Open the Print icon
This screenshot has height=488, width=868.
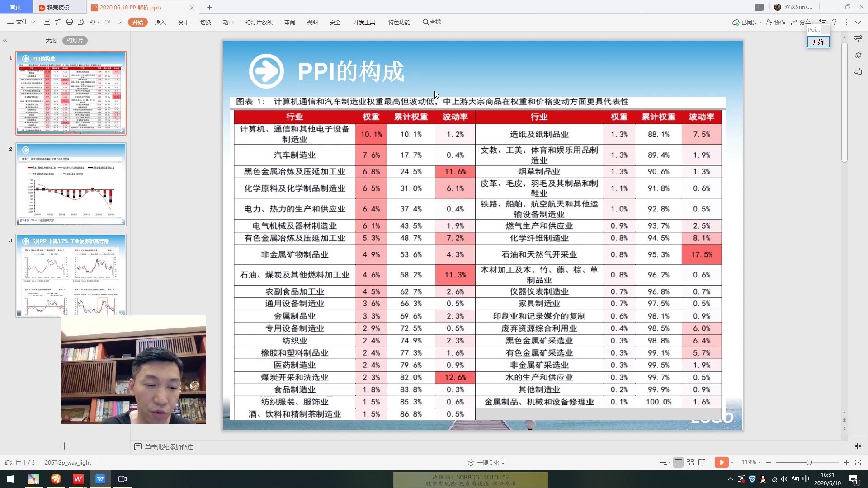(70, 22)
